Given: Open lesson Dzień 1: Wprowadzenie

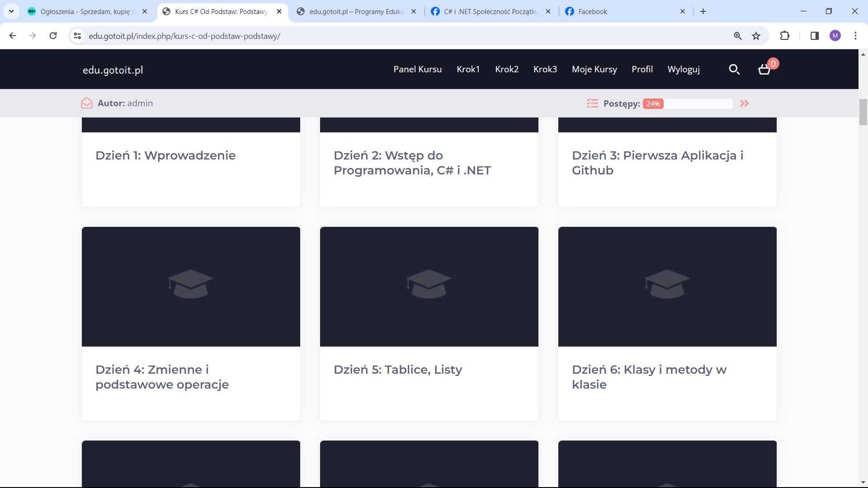Looking at the screenshot, I should (165, 155).
